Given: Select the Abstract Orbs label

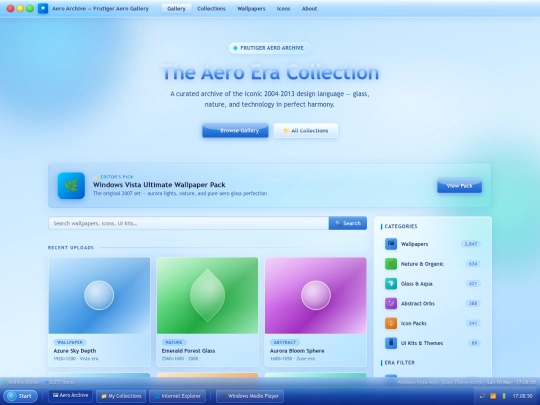Looking at the screenshot, I should click(418, 303).
